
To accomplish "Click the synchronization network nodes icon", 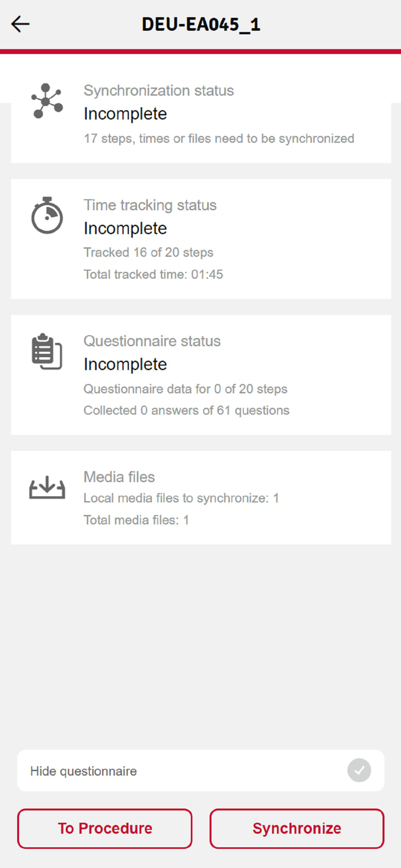I will click(47, 101).
